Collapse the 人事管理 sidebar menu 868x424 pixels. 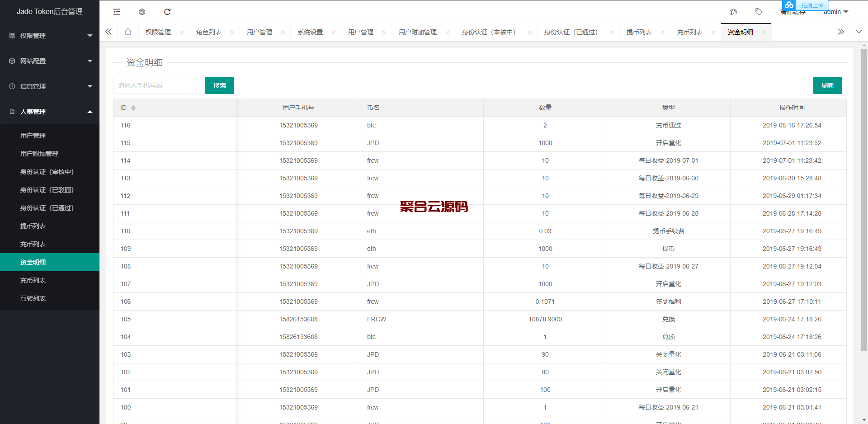pyautogui.click(x=50, y=112)
